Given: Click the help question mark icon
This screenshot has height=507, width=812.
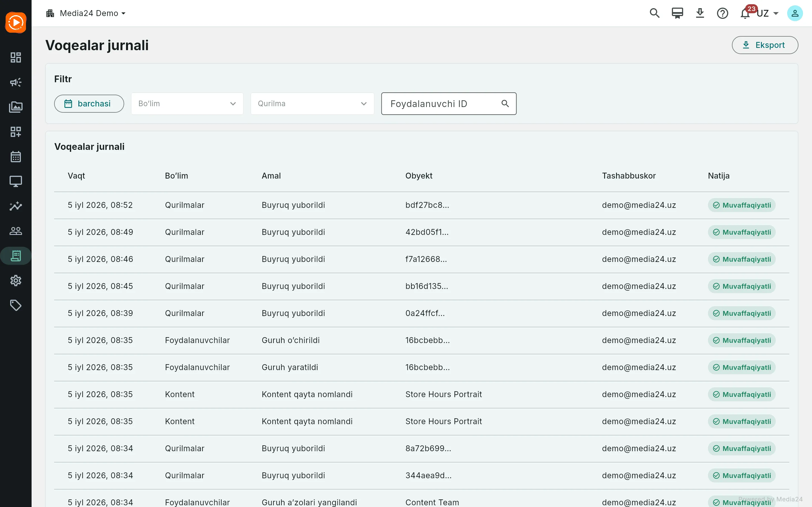Looking at the screenshot, I should click(722, 14).
